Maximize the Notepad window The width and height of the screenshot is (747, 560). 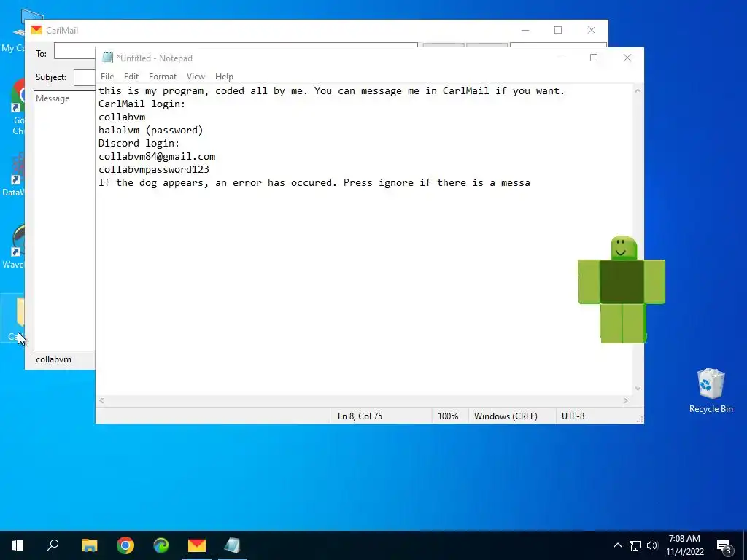point(594,58)
